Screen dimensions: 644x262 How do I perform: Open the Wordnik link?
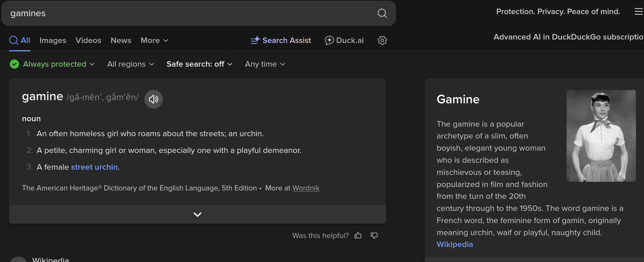[306, 188]
